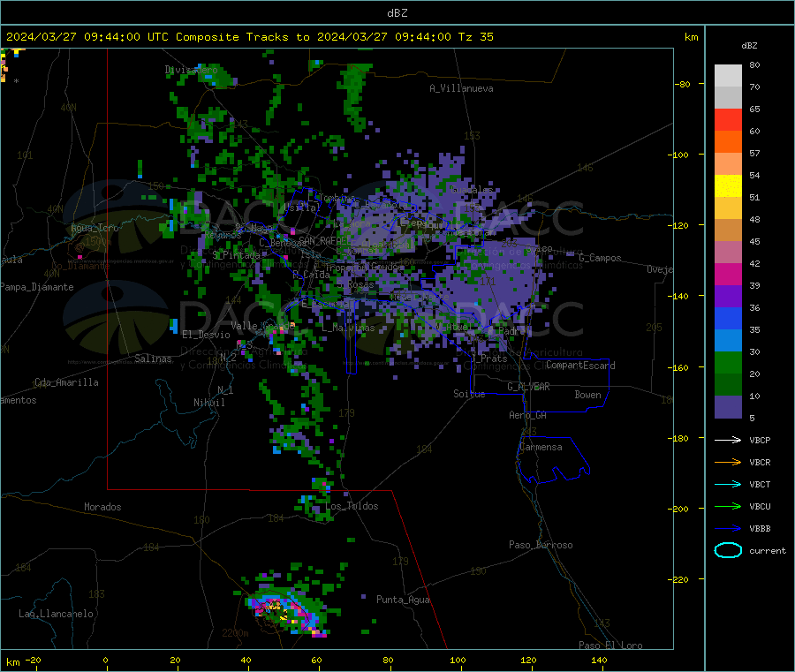The width and height of the screenshot is (795, 672).
Task: Click the '100' value on bottom axis
Action: coord(458,661)
